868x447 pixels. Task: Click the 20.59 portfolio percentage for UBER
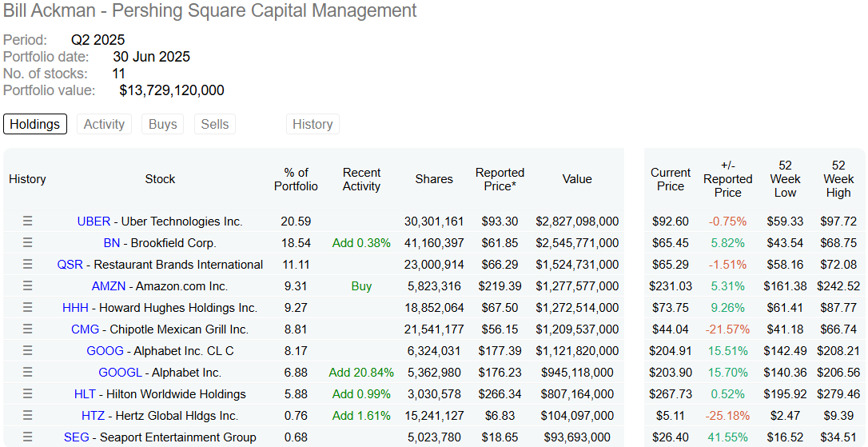(297, 222)
